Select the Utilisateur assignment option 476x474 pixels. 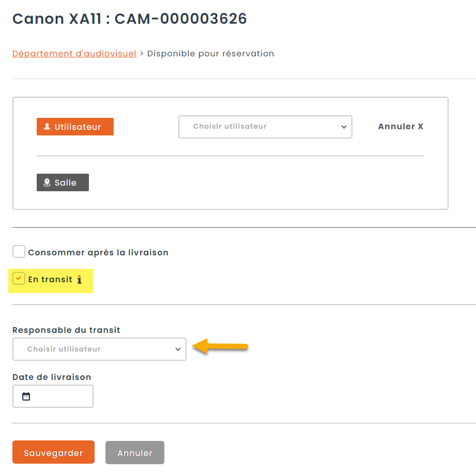pos(75,127)
